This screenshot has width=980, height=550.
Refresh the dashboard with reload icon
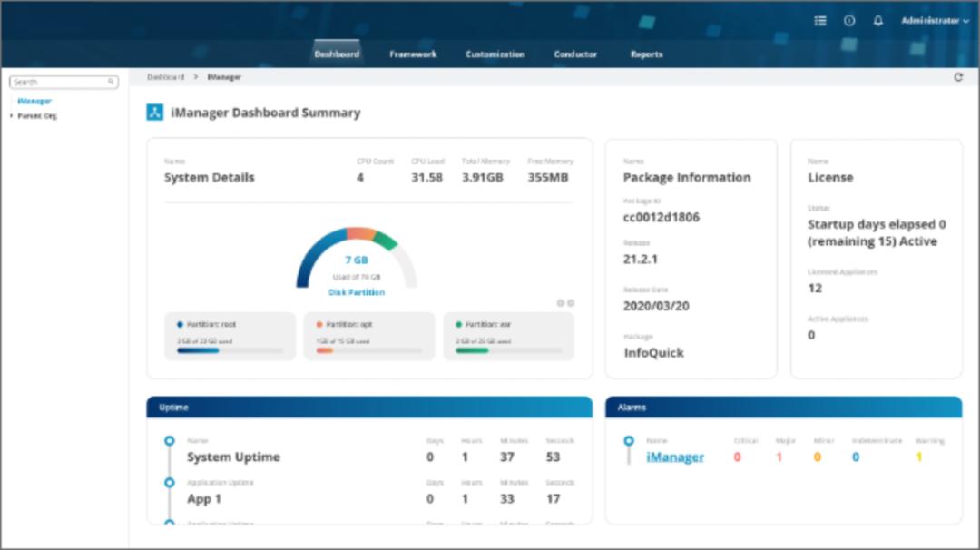click(958, 78)
